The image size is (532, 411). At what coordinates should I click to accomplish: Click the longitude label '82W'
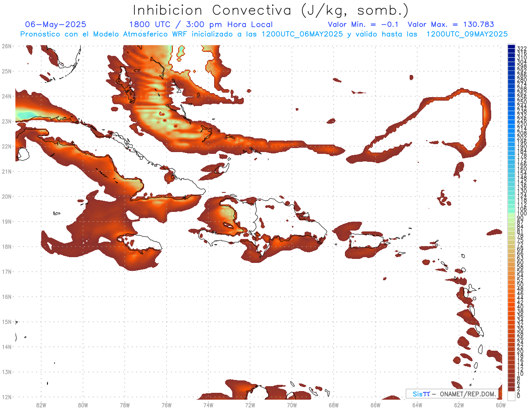point(41,405)
